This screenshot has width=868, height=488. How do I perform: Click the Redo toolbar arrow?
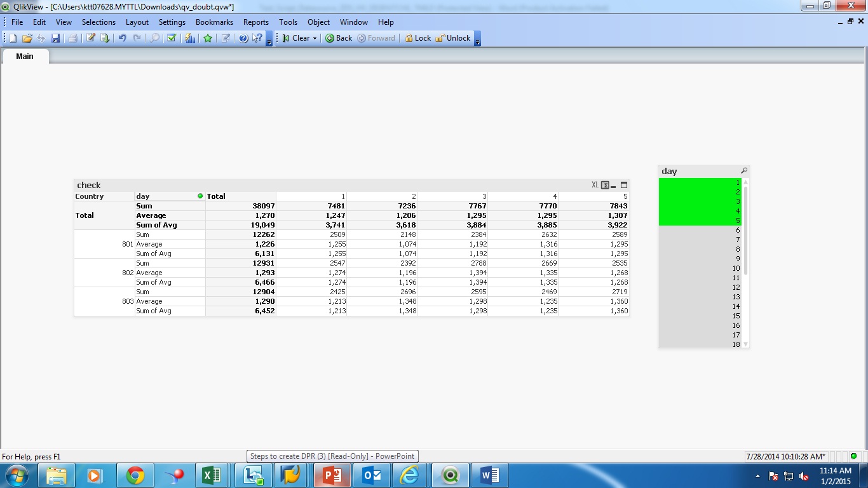click(137, 38)
